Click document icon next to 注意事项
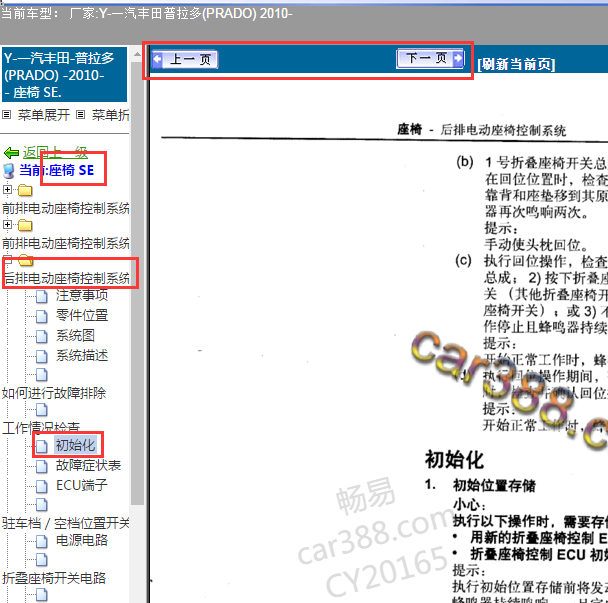 pyautogui.click(x=41, y=297)
